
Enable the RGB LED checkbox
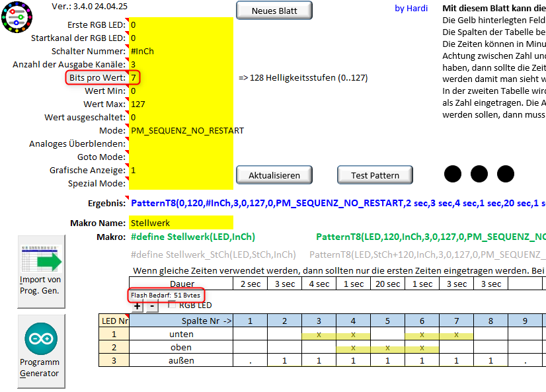click(x=173, y=305)
